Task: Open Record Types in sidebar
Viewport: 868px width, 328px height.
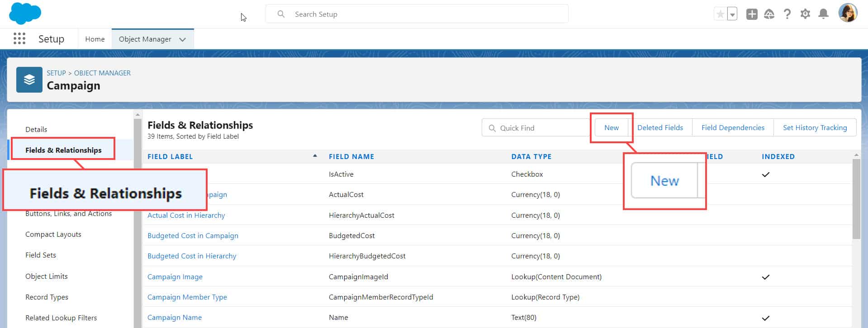Action: (47, 297)
